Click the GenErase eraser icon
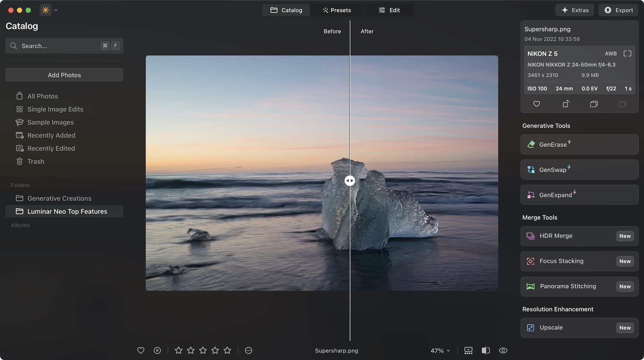This screenshot has height=360, width=644. pyautogui.click(x=531, y=145)
